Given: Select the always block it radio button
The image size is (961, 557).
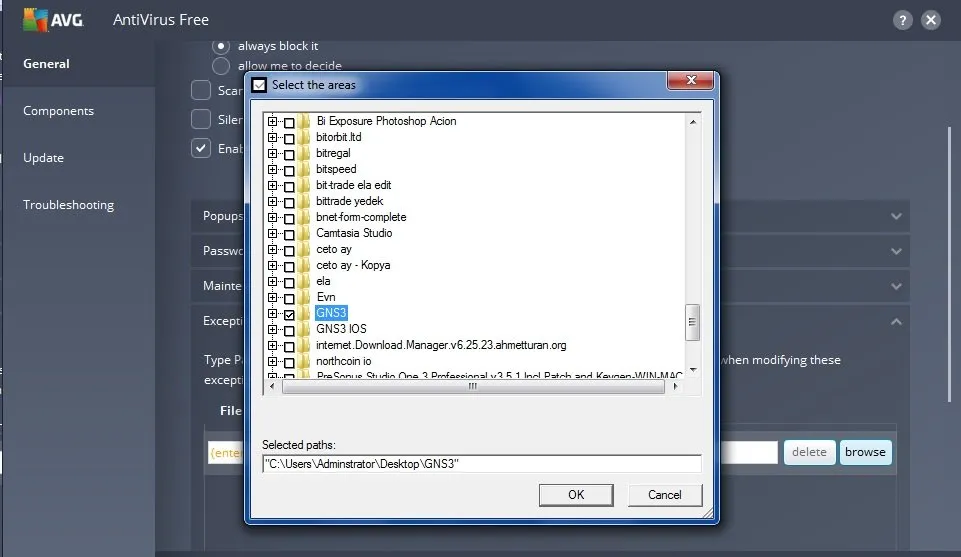Looking at the screenshot, I should coord(221,46).
